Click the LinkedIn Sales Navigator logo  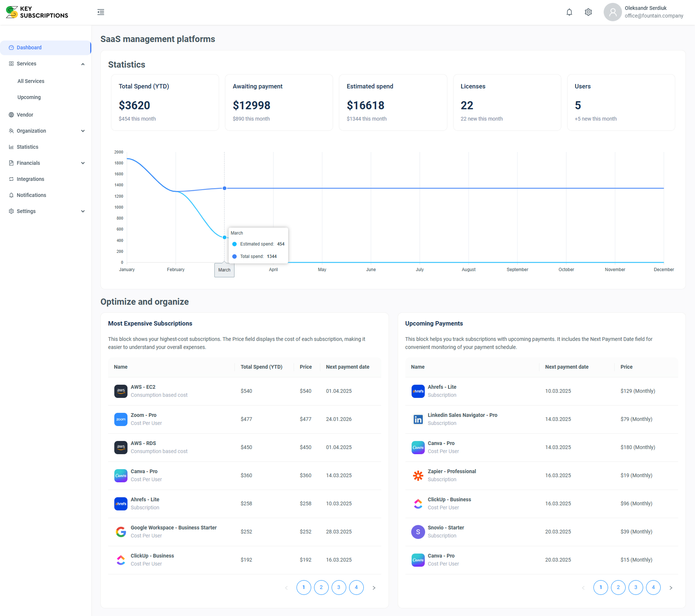pos(418,419)
